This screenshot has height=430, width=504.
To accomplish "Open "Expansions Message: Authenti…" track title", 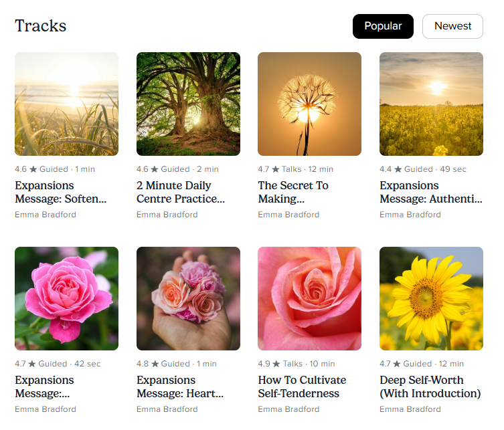I will [x=430, y=192].
